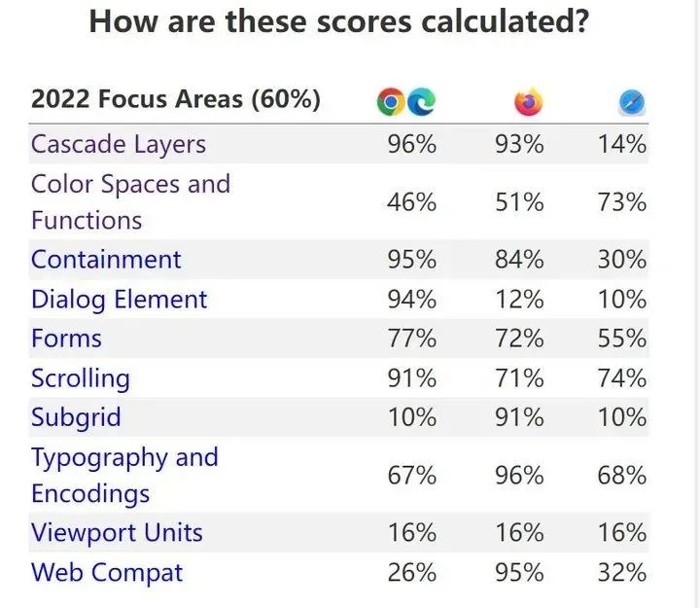Click Firefox's 12% Dialog Element score

518,299
